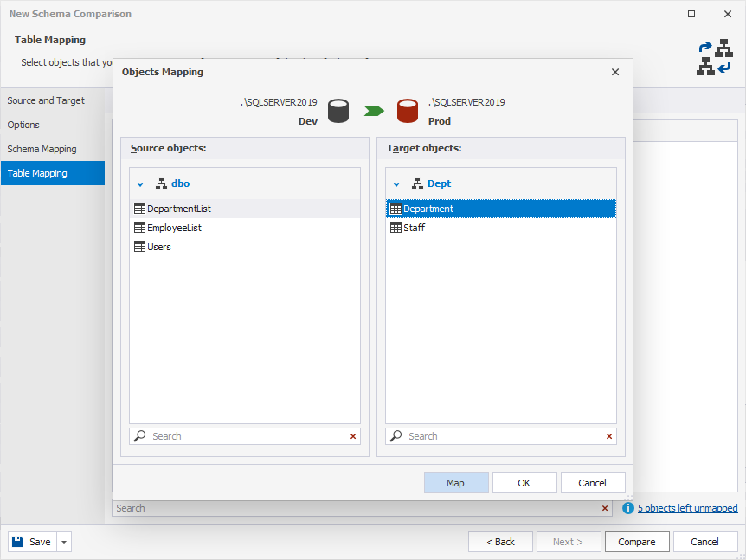The height and width of the screenshot is (560, 746).
Task: Open the Save button dropdown arrow
Action: [64, 542]
